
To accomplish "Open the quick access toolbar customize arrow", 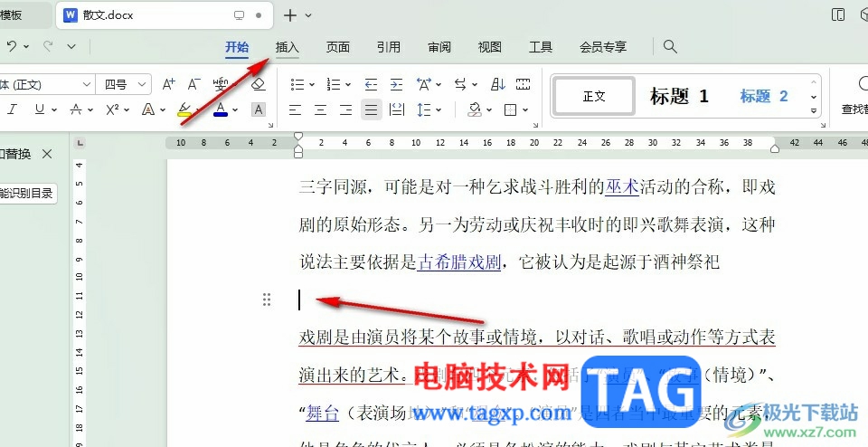I will coord(71,47).
